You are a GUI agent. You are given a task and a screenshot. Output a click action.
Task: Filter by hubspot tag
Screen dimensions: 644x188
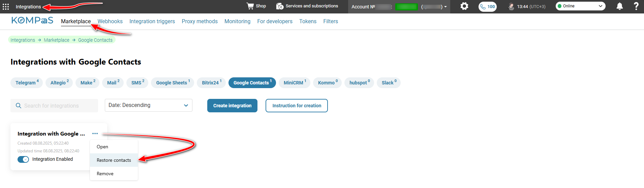(x=359, y=83)
